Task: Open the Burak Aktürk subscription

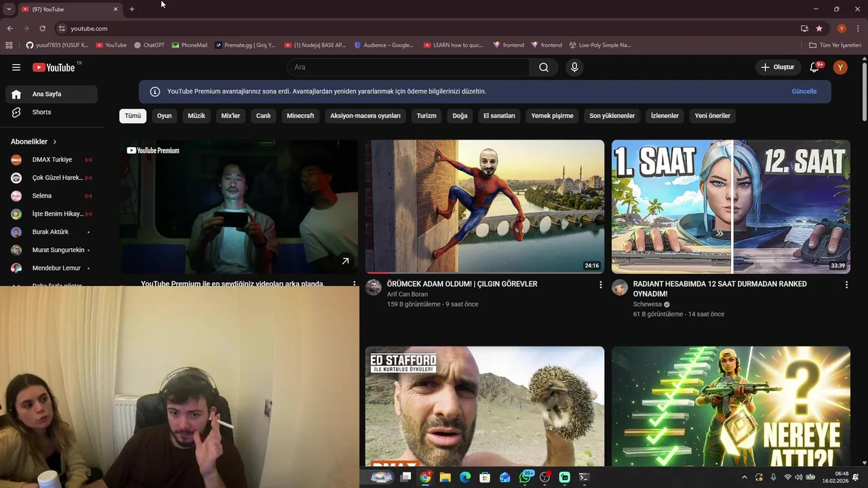Action: click(52, 232)
